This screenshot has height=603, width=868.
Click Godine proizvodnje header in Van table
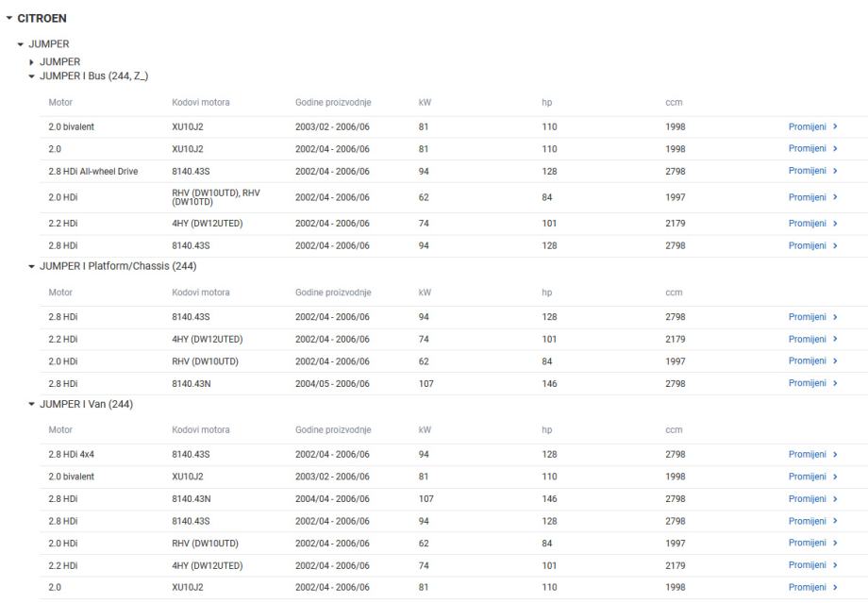point(332,430)
